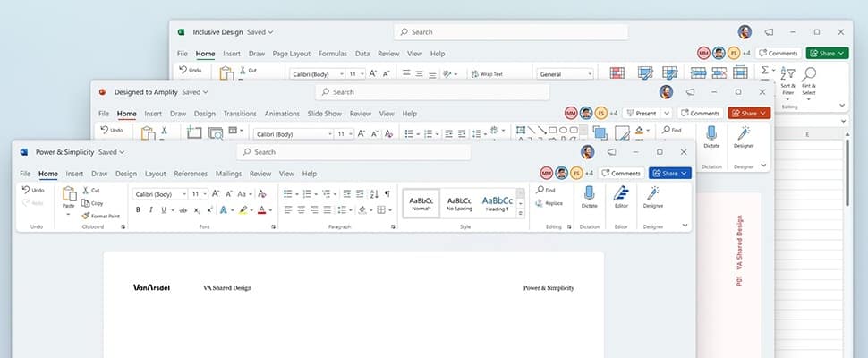This screenshot has width=868, height=358.
Task: Toggle Justify alignment in Word ribbon
Action: tap(328, 210)
